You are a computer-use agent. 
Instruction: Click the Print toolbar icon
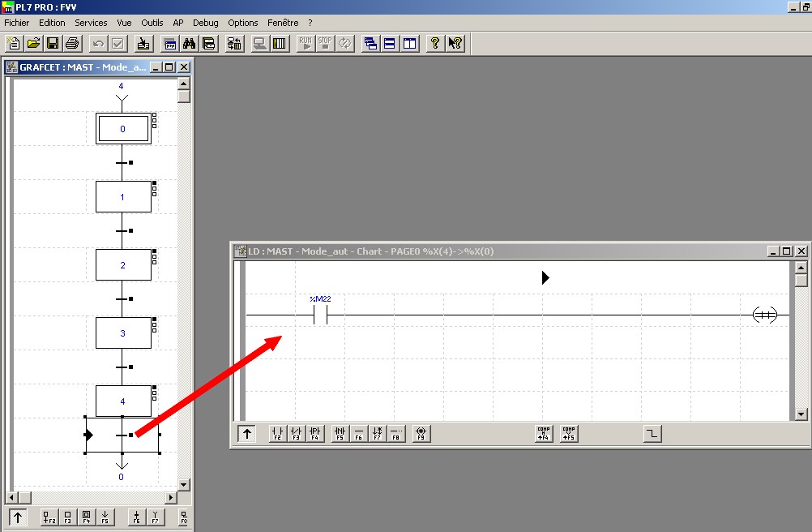72,44
